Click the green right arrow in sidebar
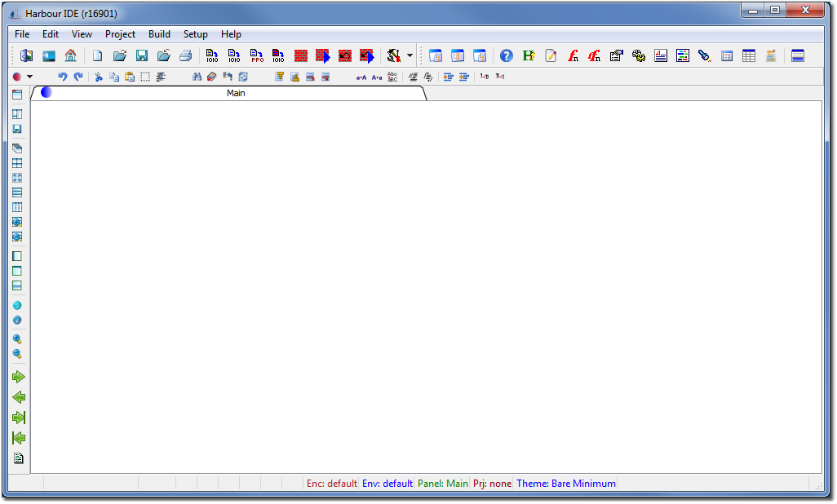 pyautogui.click(x=18, y=377)
